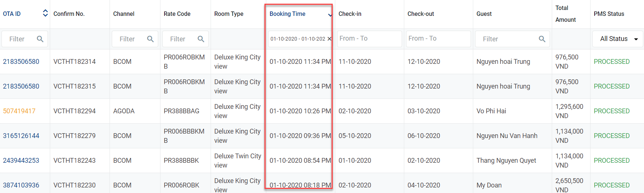The height and width of the screenshot is (193, 644).
Task: Open booking with OTA ID 507419417
Action: pos(19,111)
